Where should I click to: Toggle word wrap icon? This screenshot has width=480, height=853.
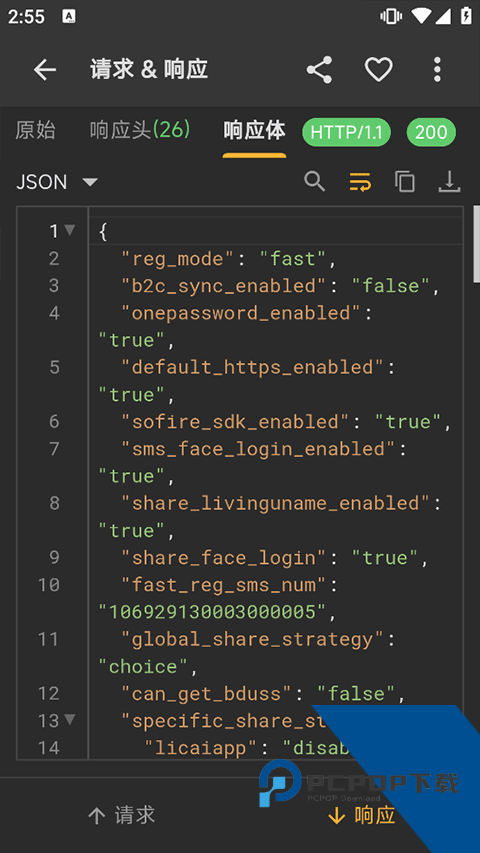(360, 181)
